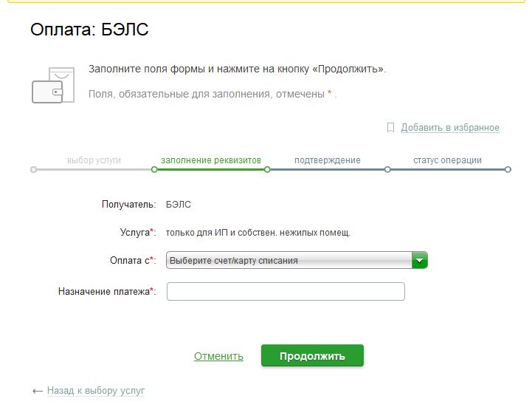Viewport: 532px width, 410px height.
Task: Click the back arrow icon near Назад к выбору услуг
Action: (38, 392)
